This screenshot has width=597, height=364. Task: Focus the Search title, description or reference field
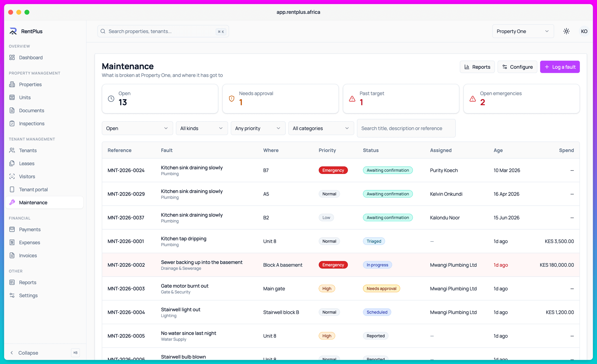406,128
